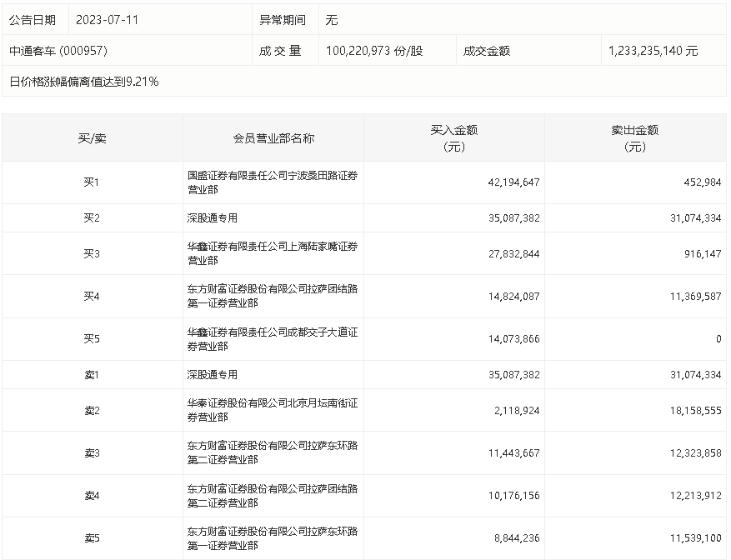The height and width of the screenshot is (560, 731).
Task: Click 华泰证券北京月坛南街证券营业部 name
Action: point(273,410)
